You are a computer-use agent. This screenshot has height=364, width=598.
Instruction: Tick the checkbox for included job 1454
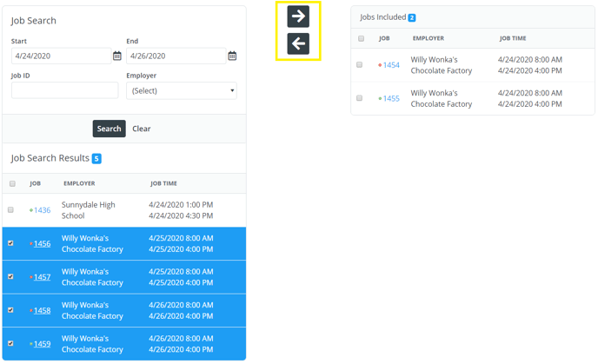(x=360, y=65)
